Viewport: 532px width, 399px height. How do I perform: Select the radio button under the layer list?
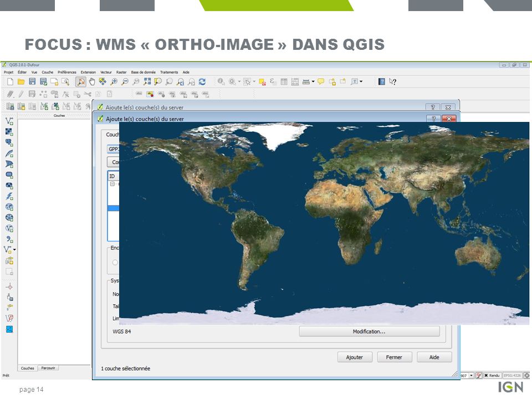(115, 263)
